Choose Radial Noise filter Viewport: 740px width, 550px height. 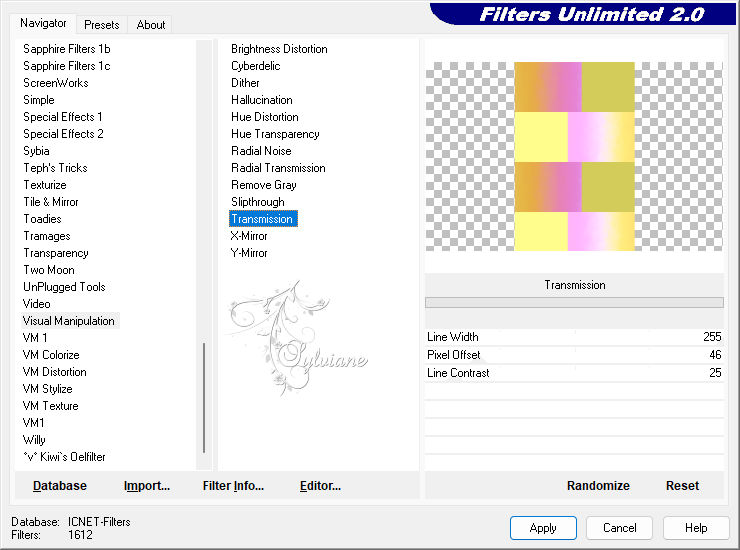(x=261, y=151)
